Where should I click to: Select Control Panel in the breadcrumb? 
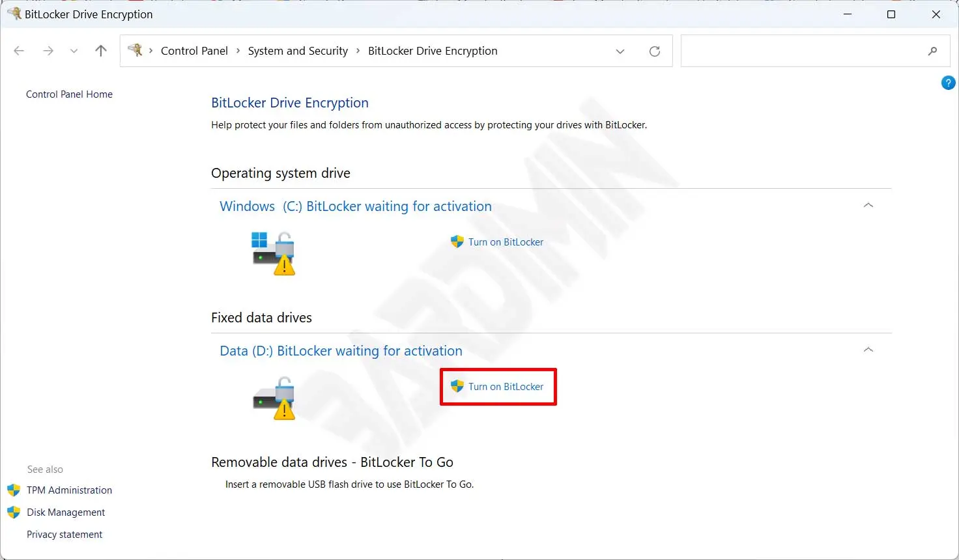pyautogui.click(x=194, y=51)
